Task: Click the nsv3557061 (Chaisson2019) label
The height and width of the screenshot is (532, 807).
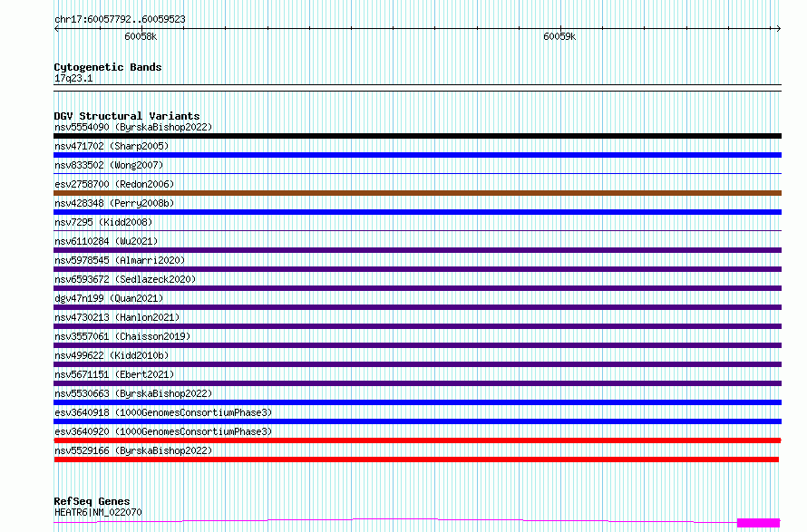Action: [x=122, y=336]
